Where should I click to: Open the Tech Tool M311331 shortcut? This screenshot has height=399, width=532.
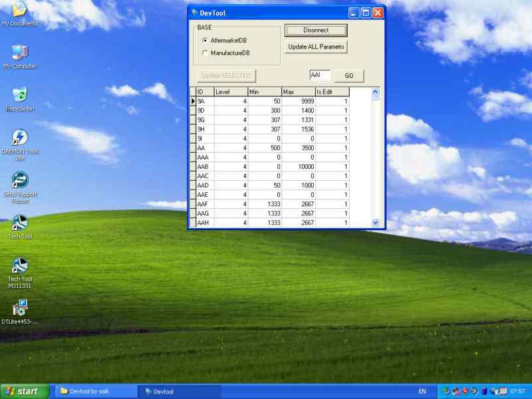pos(19,266)
